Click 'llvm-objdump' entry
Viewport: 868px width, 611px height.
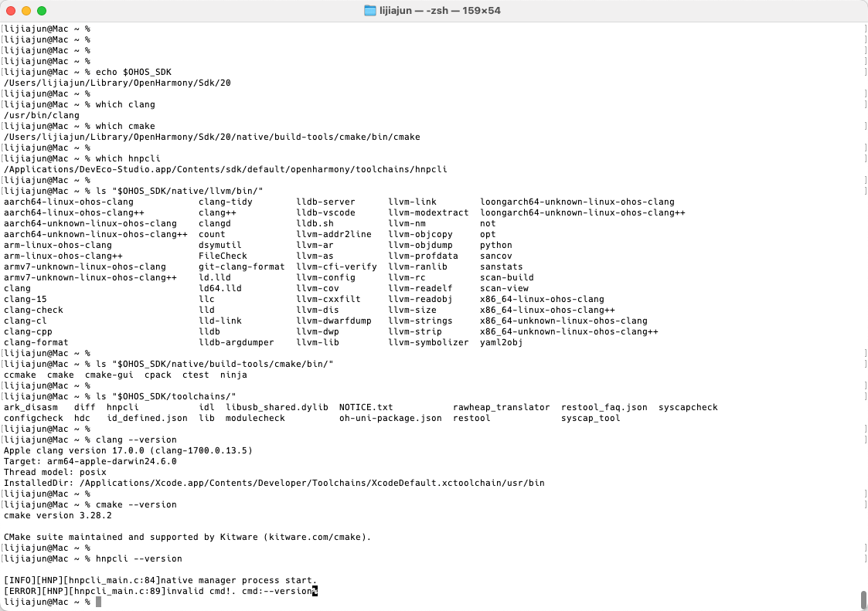tap(420, 245)
